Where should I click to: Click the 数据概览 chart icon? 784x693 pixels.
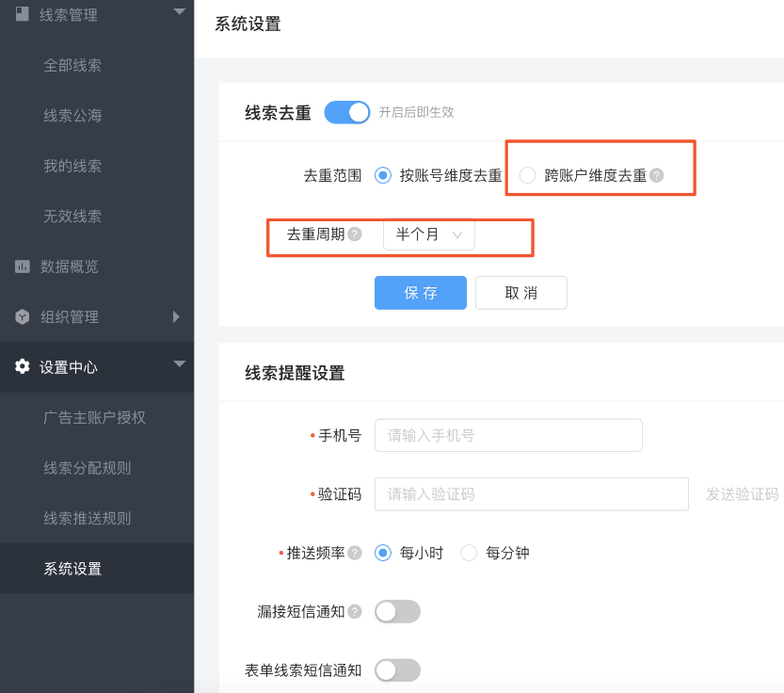22,266
